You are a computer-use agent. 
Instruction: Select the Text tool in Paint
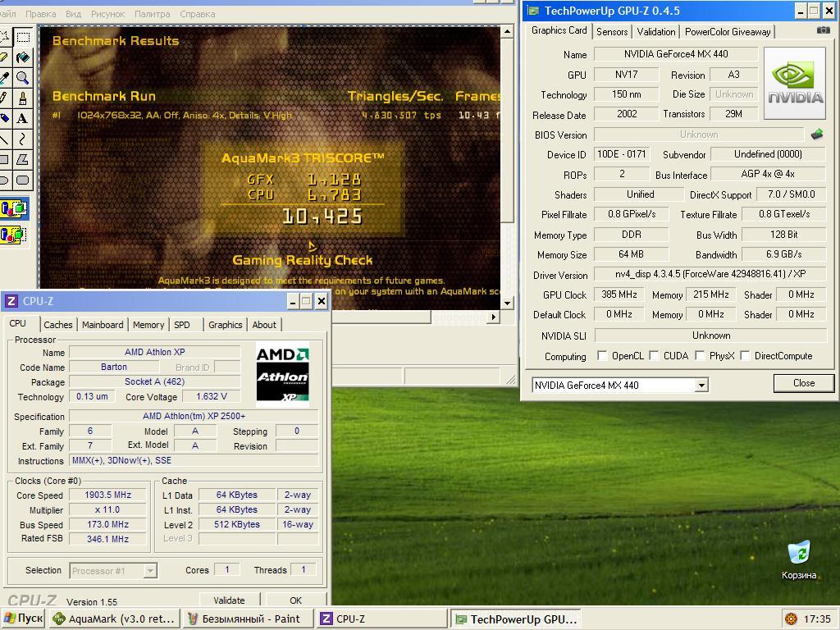click(22, 119)
